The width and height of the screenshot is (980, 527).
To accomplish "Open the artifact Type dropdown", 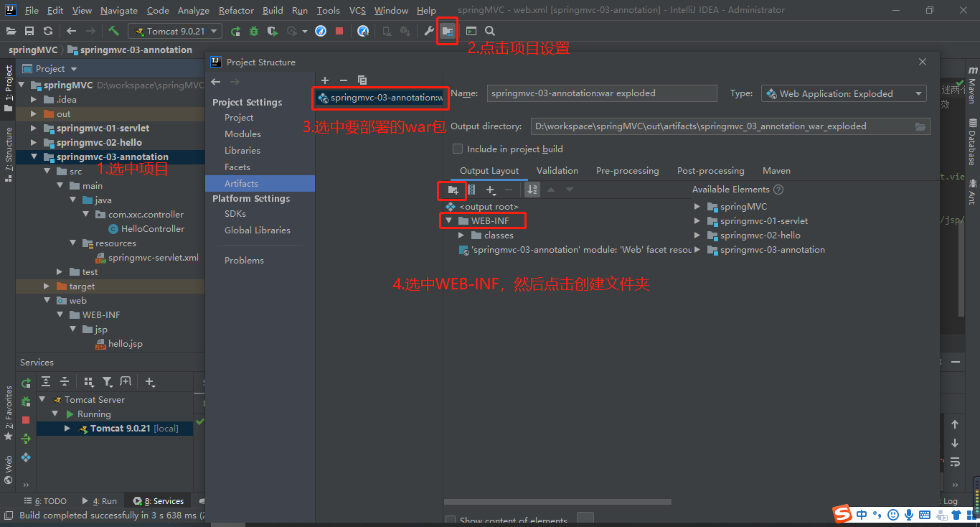I will pyautogui.click(x=844, y=93).
